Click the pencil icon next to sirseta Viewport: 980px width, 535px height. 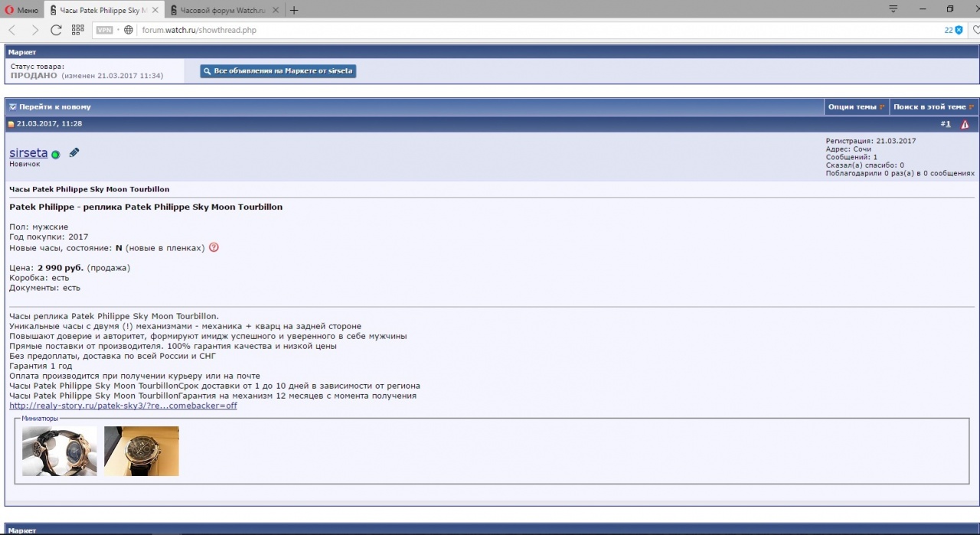click(x=74, y=153)
